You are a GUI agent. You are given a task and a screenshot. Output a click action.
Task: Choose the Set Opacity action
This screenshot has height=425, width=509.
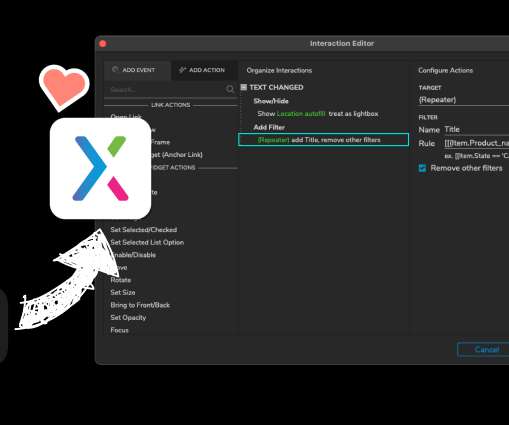128,318
